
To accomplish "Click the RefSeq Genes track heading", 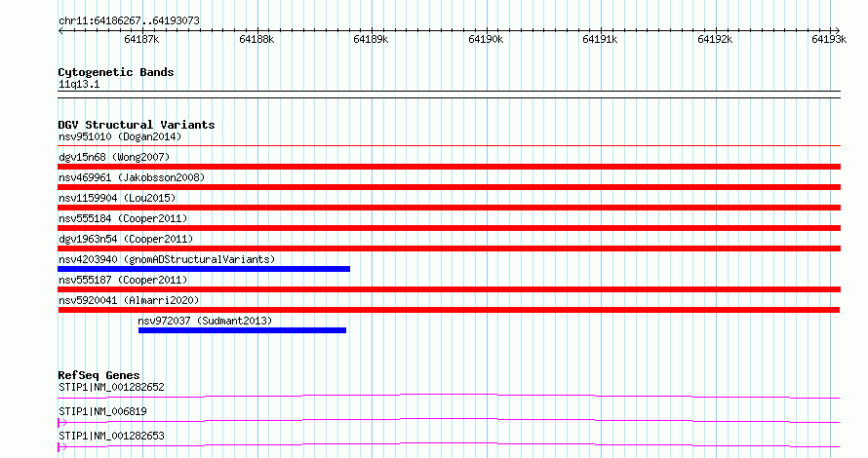I will click(x=99, y=375).
